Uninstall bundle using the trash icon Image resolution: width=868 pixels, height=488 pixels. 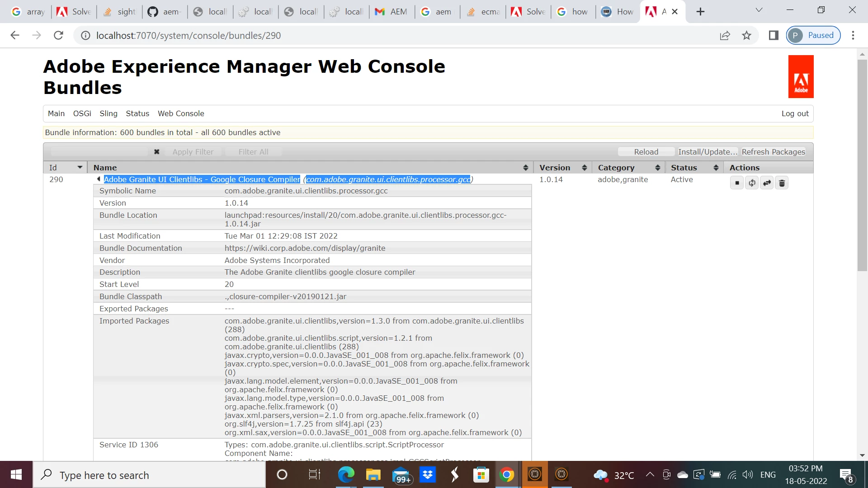[782, 183]
